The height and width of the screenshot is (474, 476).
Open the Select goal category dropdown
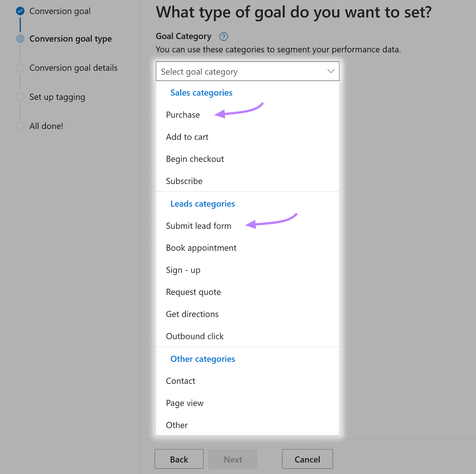(x=247, y=71)
